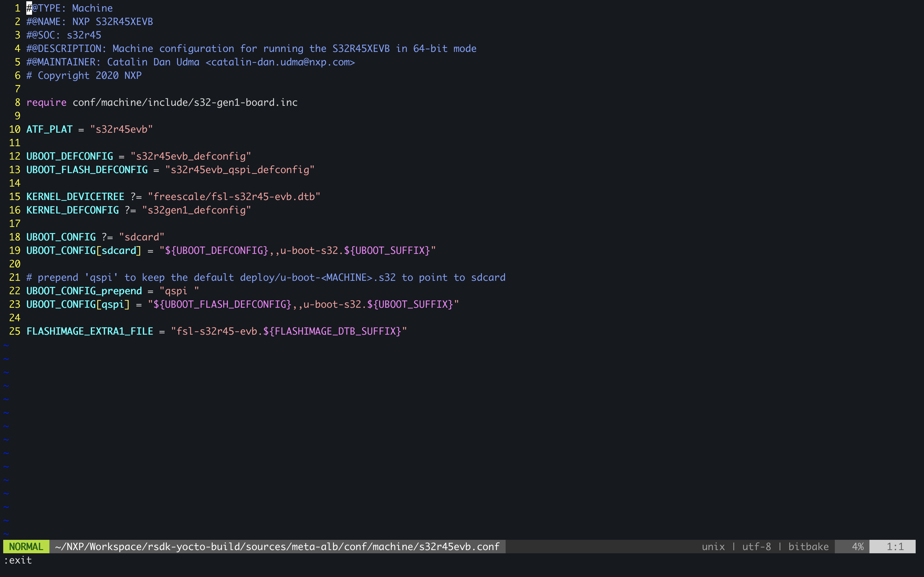
Task: Click the [sdcard] flag in UBOOT_CONFIG
Action: pos(119,250)
